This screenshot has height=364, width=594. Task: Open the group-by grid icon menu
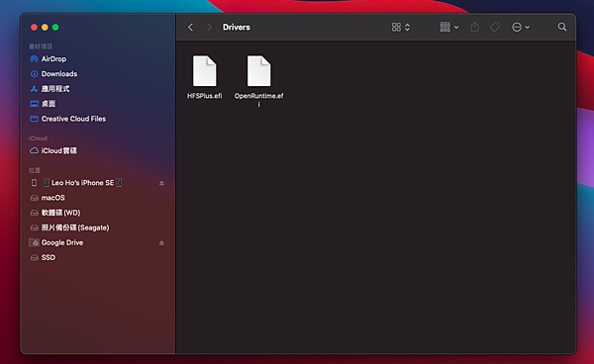pyautogui.click(x=449, y=28)
